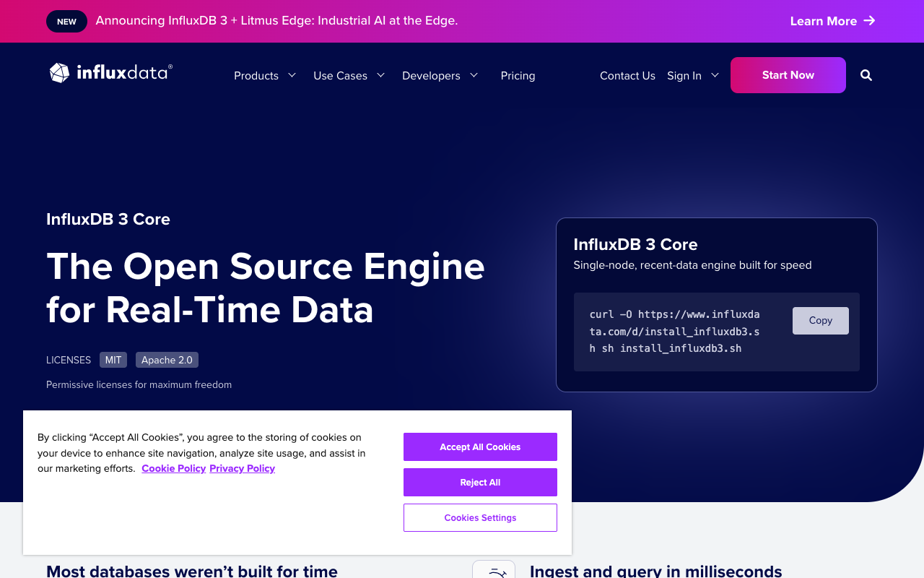Open the Developers menu

(x=431, y=76)
